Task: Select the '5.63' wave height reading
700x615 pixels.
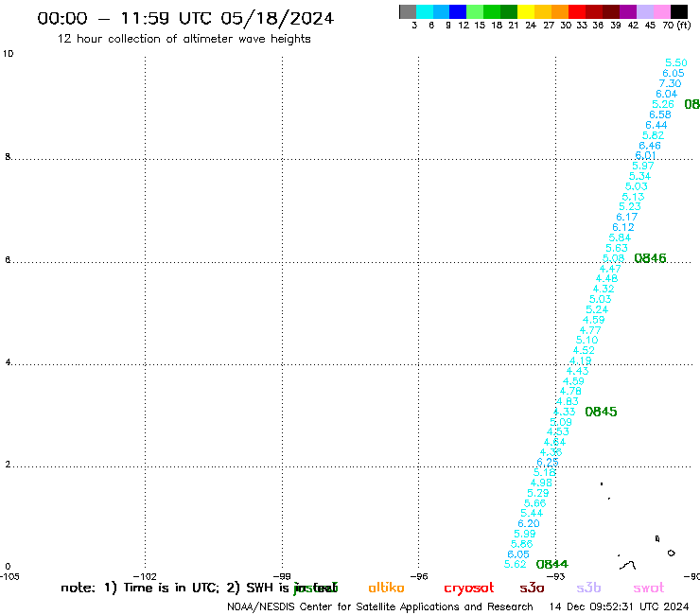Action: (617, 248)
